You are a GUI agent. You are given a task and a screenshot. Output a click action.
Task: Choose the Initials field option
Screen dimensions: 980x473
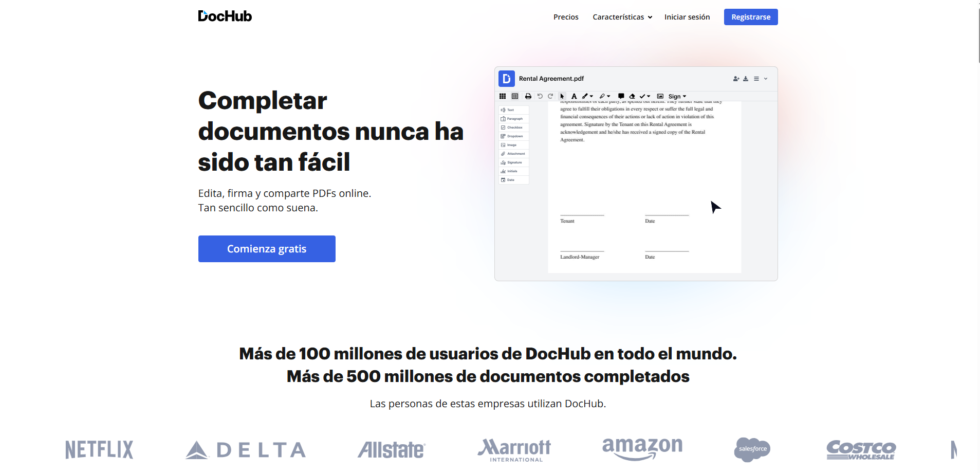point(514,171)
